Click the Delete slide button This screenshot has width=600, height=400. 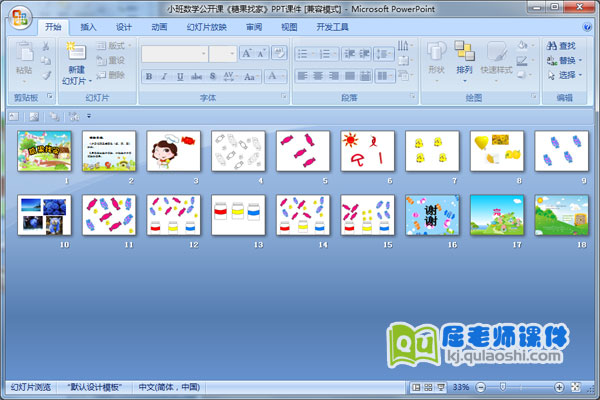click(111, 75)
